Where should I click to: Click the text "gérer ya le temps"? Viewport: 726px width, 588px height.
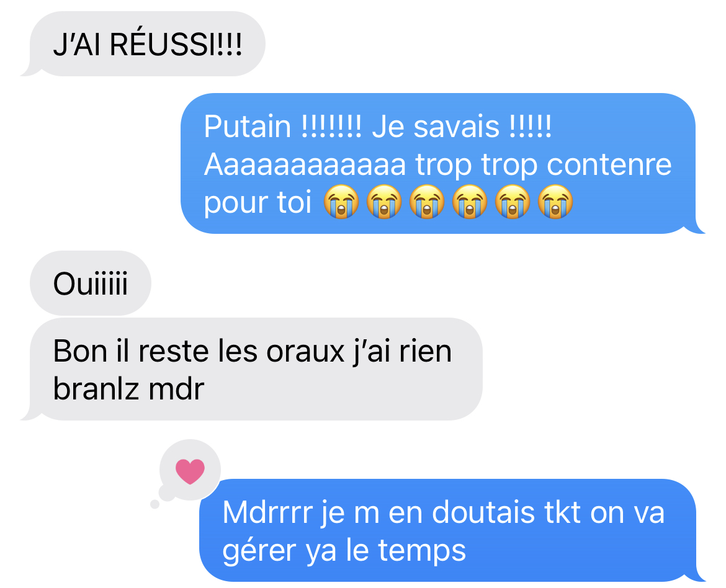pyautogui.click(x=344, y=551)
